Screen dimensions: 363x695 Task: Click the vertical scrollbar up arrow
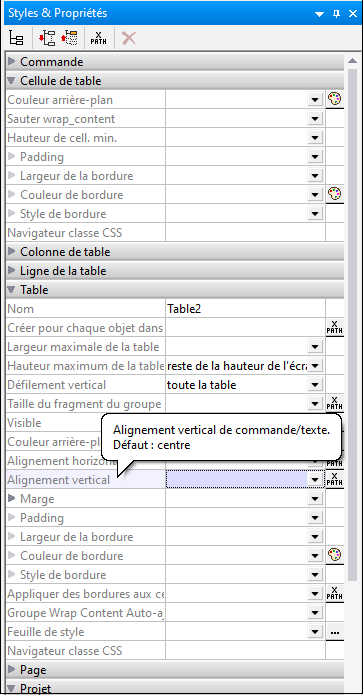pyautogui.click(x=352, y=61)
